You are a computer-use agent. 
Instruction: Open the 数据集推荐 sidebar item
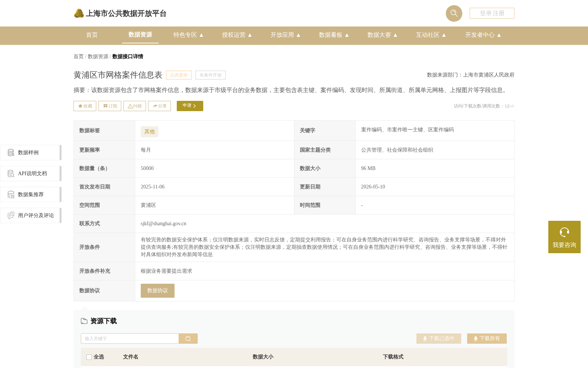point(31,194)
